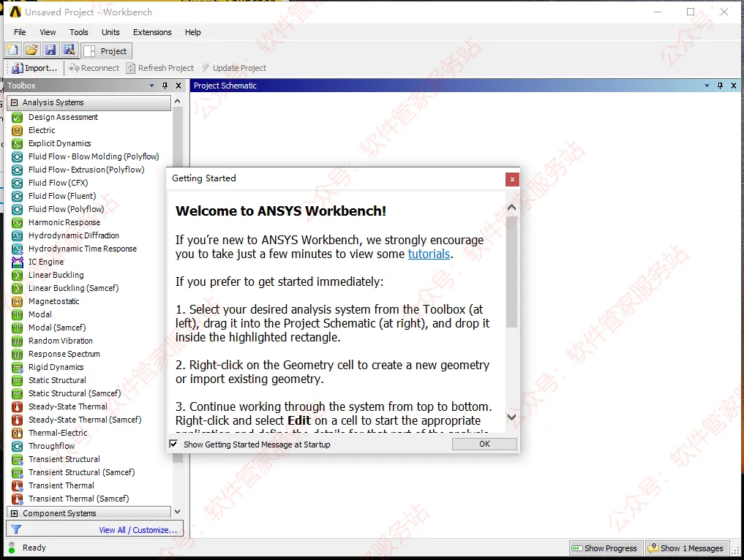Open the Tools menu
The height and width of the screenshot is (560, 744).
tap(79, 32)
